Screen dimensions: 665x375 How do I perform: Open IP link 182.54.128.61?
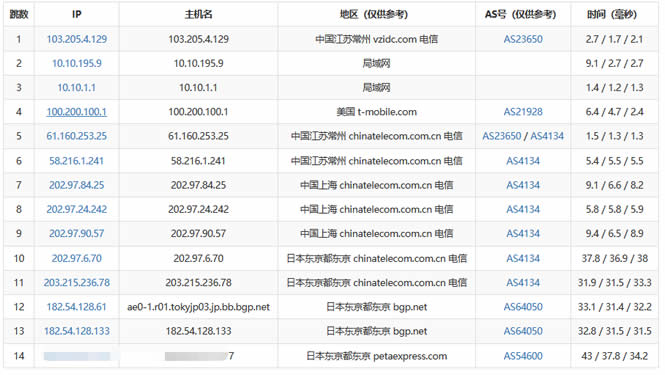[77, 307]
